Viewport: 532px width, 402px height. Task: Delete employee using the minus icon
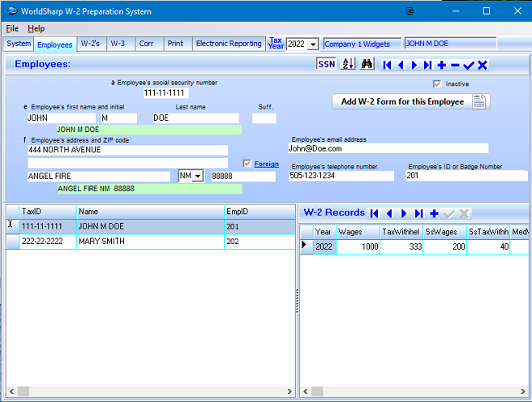(x=454, y=65)
